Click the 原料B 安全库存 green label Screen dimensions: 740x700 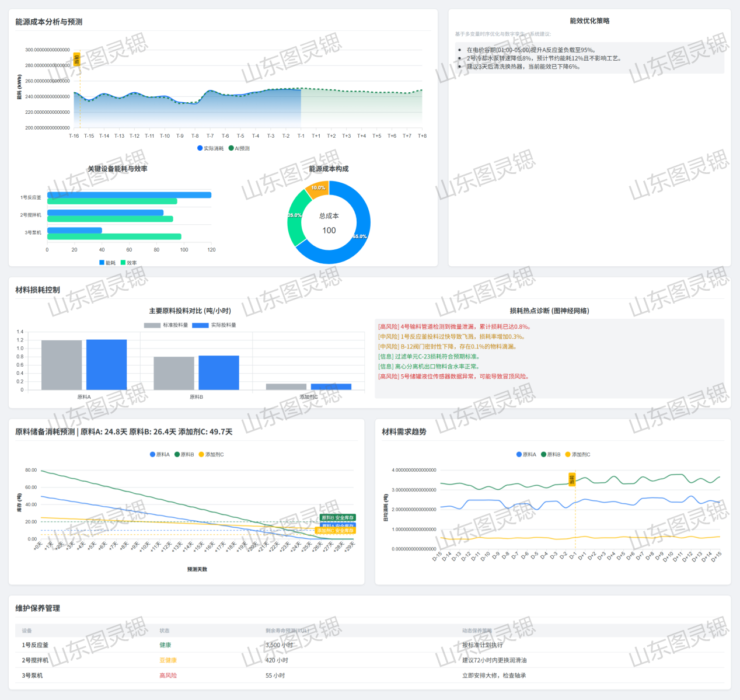tap(337, 517)
